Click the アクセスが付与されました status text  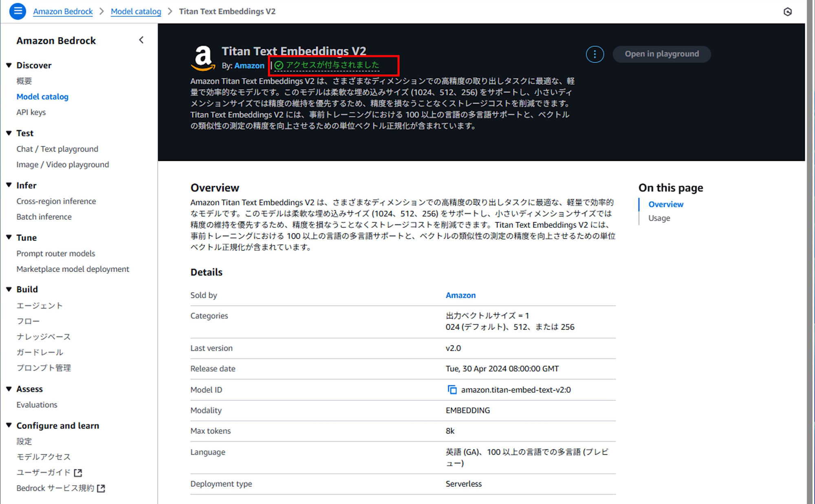(333, 65)
